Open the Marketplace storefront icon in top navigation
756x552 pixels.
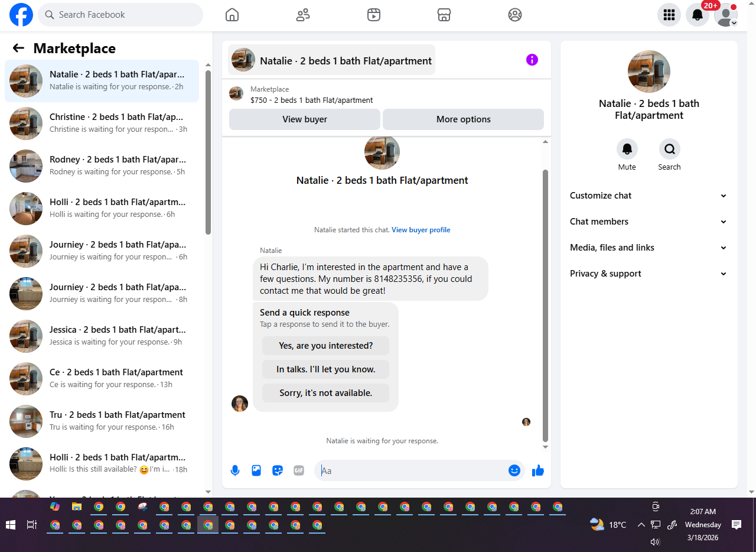[x=444, y=15]
